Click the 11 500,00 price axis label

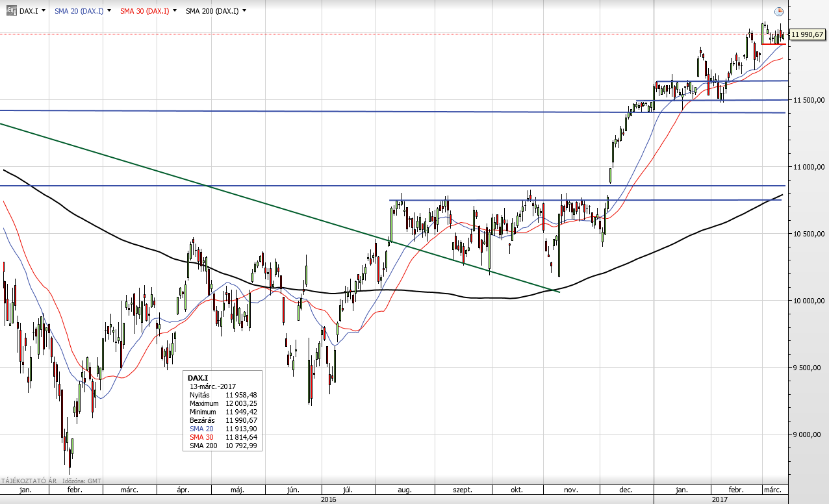click(809, 99)
